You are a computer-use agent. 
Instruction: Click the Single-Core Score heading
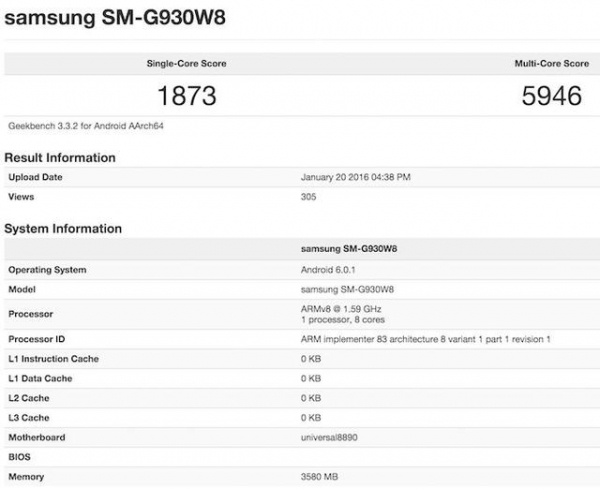pyautogui.click(x=187, y=63)
